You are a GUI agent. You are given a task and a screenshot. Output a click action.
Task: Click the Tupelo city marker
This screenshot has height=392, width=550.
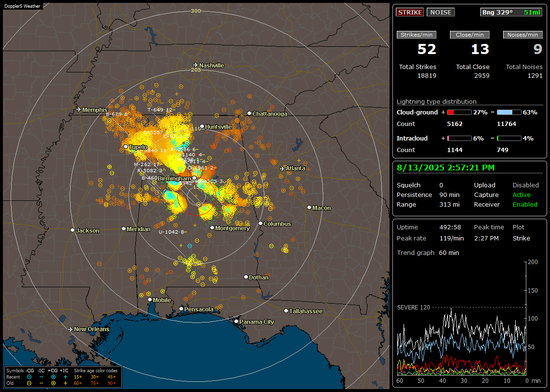126,146
